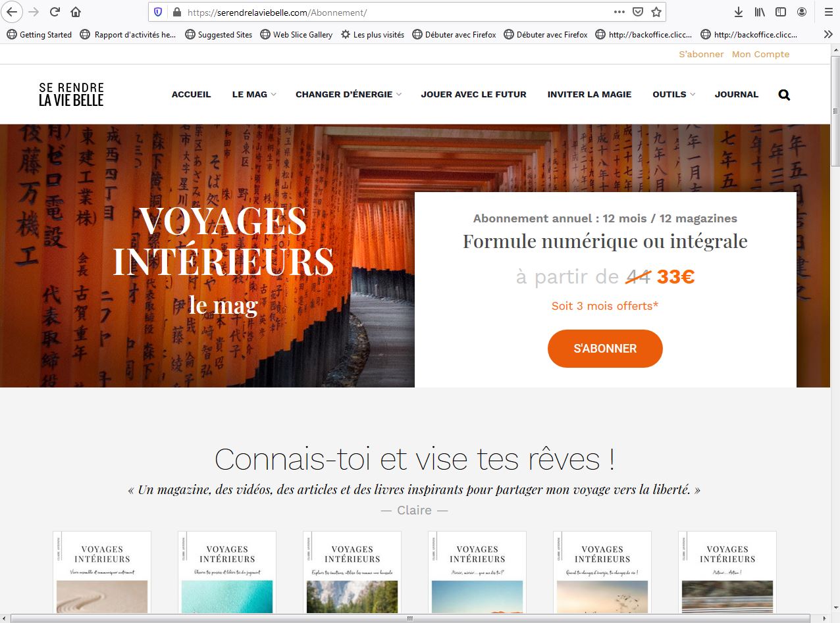Open the page actions three-dot menu
The image size is (840, 623).
[619, 12]
